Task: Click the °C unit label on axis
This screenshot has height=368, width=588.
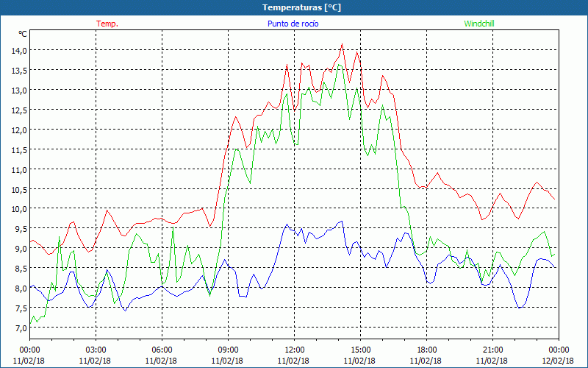Action: click(x=23, y=34)
